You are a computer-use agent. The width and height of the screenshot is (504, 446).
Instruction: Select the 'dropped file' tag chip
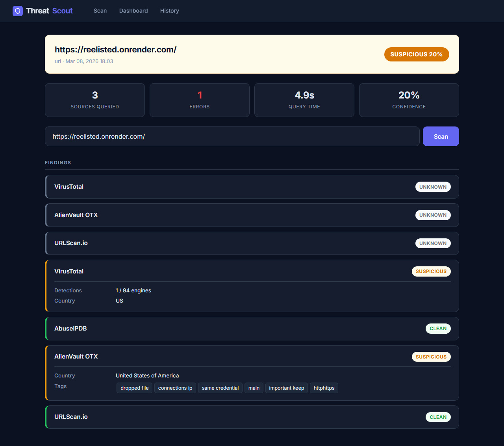pos(134,388)
